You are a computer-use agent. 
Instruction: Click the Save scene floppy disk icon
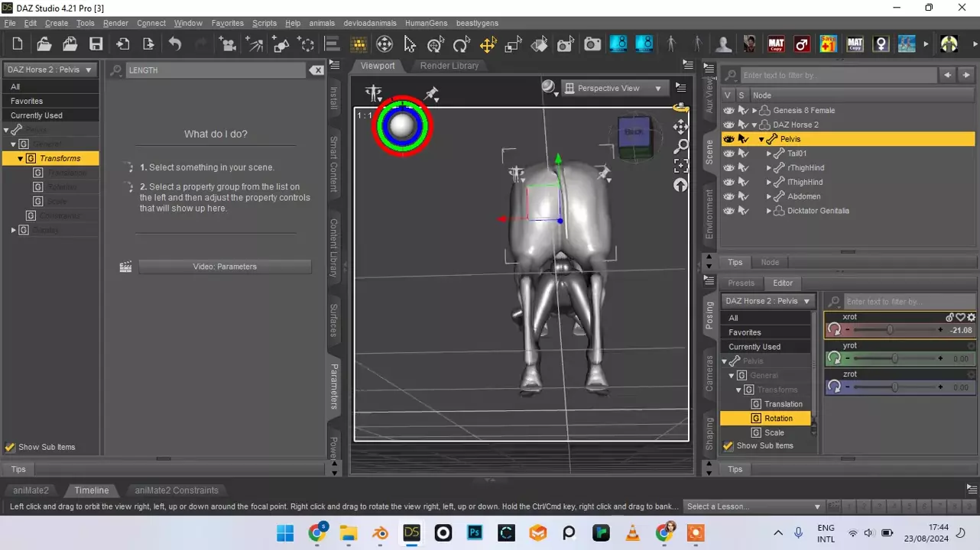pyautogui.click(x=96, y=44)
